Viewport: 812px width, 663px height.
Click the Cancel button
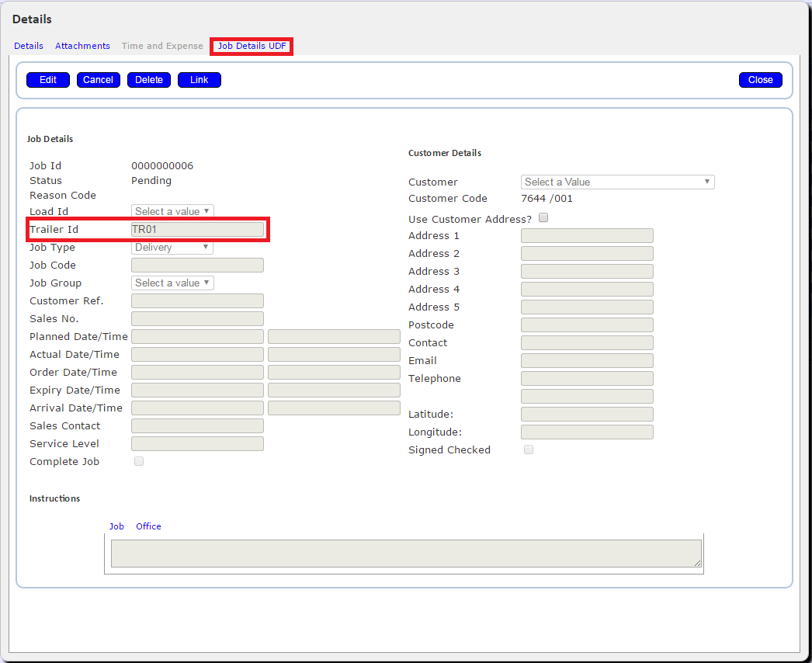[99, 80]
